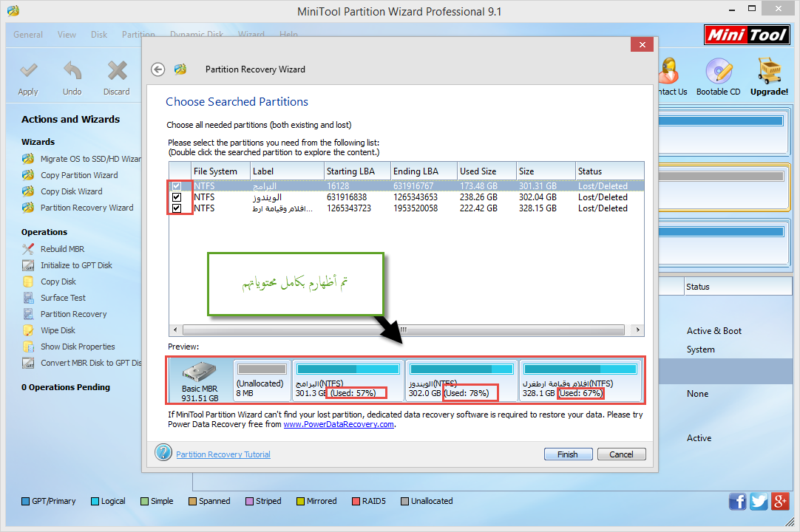
Task: Click the partition list's right scroll arrow
Action: click(638, 330)
